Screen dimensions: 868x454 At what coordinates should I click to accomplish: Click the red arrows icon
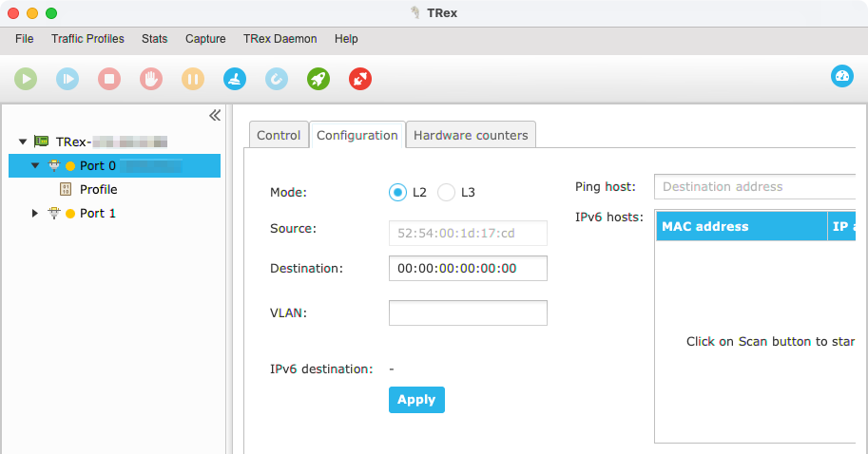click(x=360, y=79)
